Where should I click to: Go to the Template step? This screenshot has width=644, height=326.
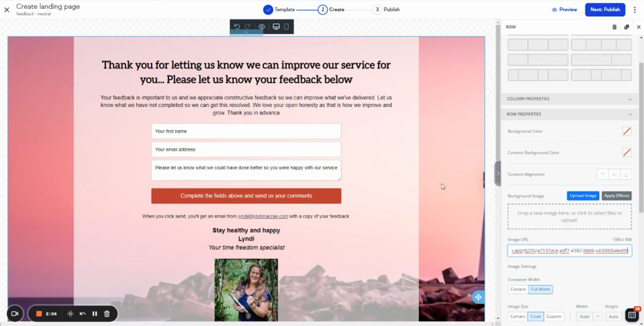click(279, 10)
